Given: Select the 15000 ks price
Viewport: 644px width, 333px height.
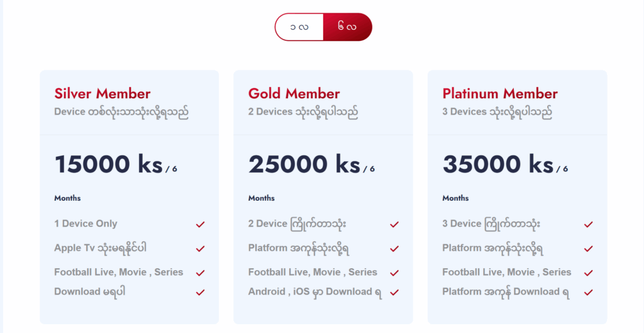Looking at the screenshot, I should [109, 164].
